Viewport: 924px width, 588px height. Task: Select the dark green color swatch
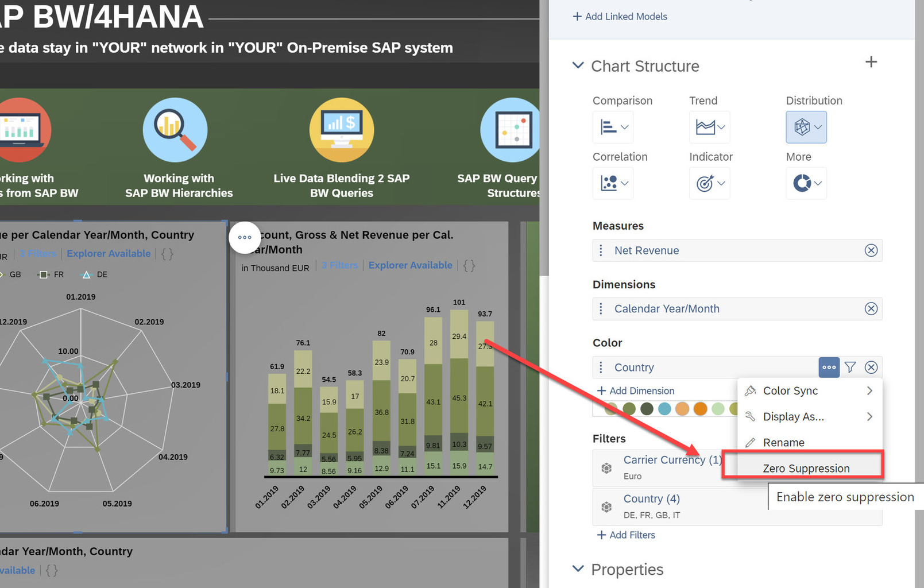[x=647, y=409]
